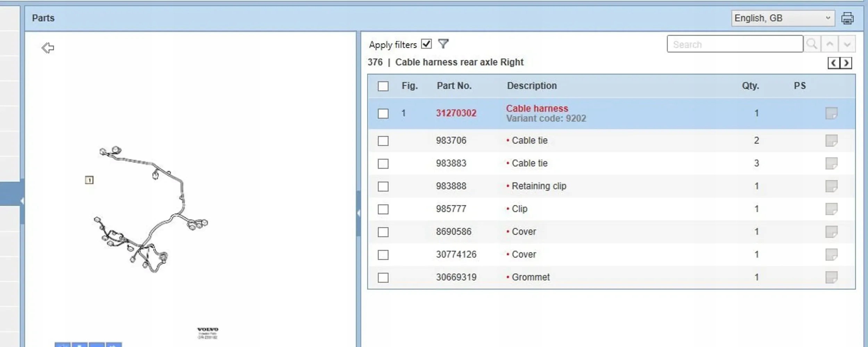Tick checkbox for part 983706
Screen dimensions: 868x347
pyautogui.click(x=383, y=141)
